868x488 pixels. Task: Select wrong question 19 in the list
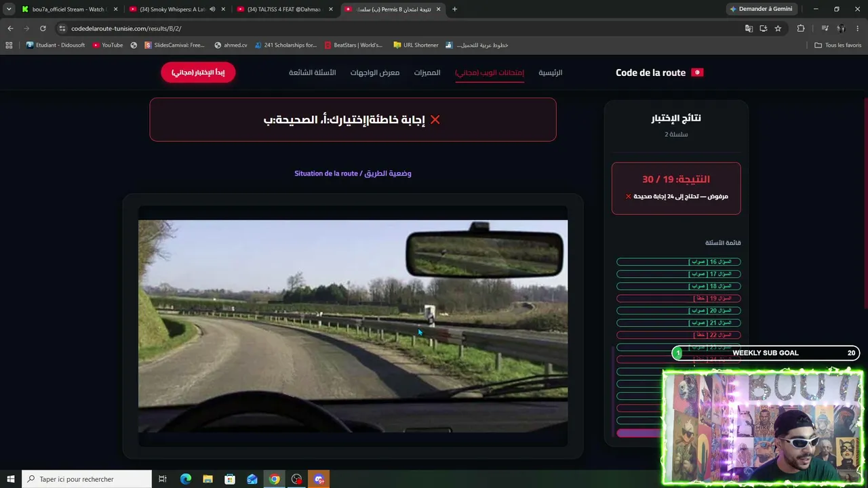coord(679,298)
